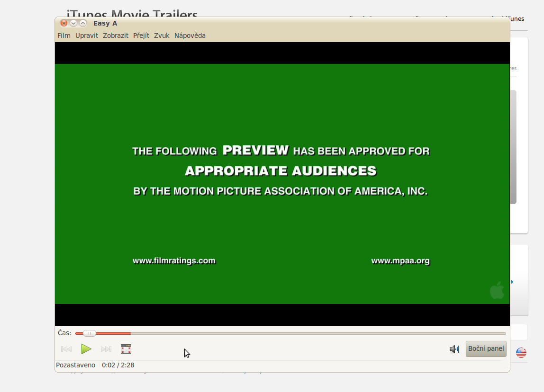Start playback with the green play button
The height and width of the screenshot is (392, 544).
point(86,348)
